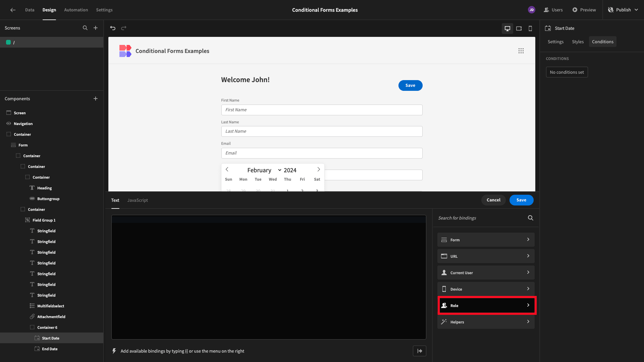Open the JD user avatar
Screen dimensions: 644x362
[x=532, y=10]
